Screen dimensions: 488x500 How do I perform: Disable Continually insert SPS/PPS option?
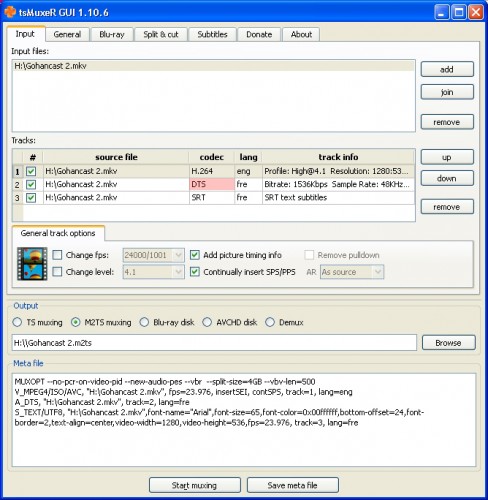point(195,272)
